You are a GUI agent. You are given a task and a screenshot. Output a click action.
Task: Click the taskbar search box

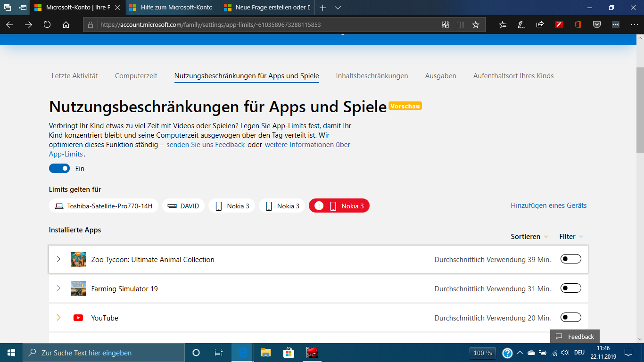pyautogui.click(x=104, y=353)
